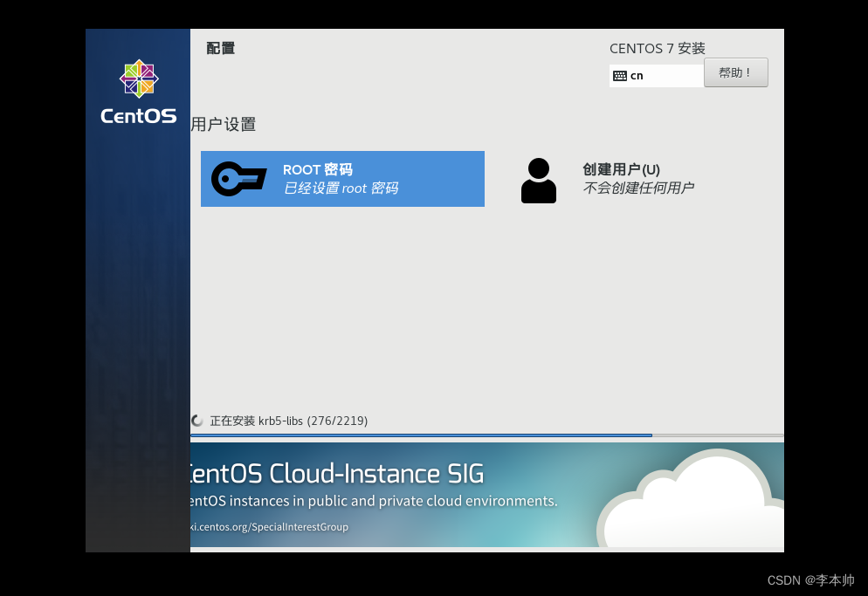Open ROOT 密码 settings
Image resolution: width=868 pixels, height=596 pixels.
coord(342,179)
